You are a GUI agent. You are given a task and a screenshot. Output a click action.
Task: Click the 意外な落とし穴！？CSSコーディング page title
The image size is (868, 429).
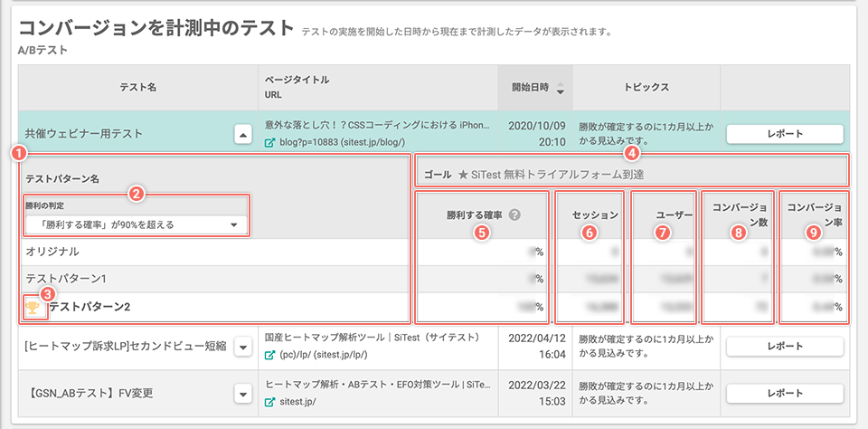click(x=378, y=125)
